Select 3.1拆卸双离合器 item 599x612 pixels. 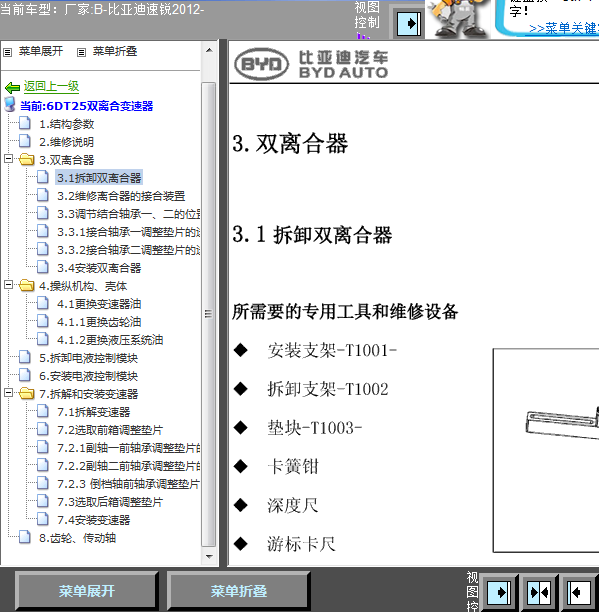click(99, 178)
